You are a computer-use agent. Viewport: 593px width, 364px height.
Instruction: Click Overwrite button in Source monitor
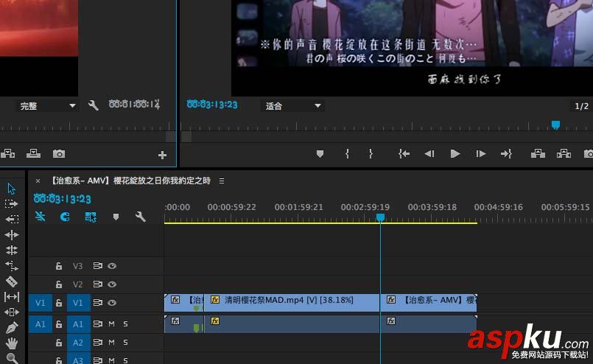(33, 153)
